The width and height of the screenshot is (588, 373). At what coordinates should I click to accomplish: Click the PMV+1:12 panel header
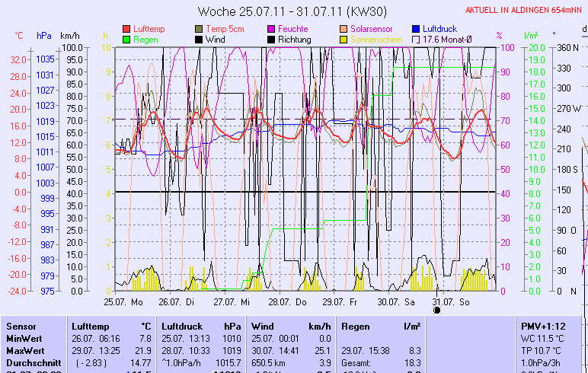point(542,326)
